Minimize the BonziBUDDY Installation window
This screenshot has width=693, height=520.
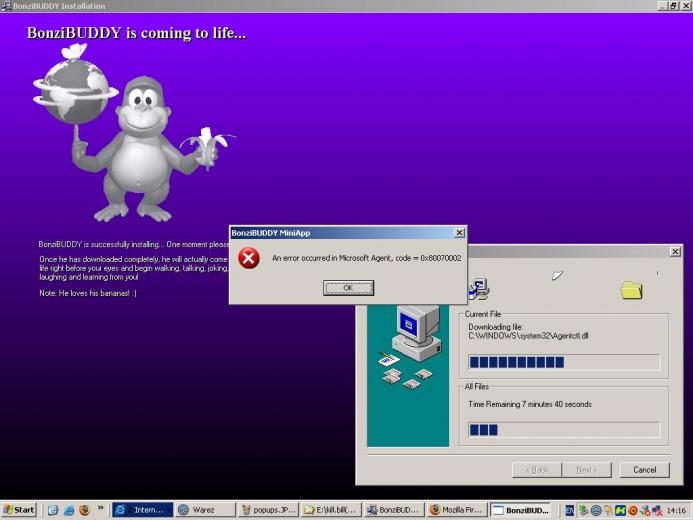point(663,6)
